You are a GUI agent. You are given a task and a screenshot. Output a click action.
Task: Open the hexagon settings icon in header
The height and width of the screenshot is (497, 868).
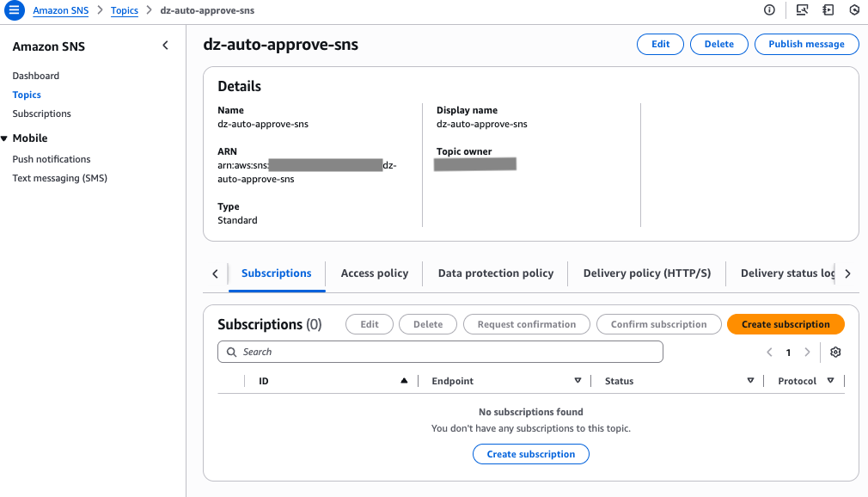(854, 10)
